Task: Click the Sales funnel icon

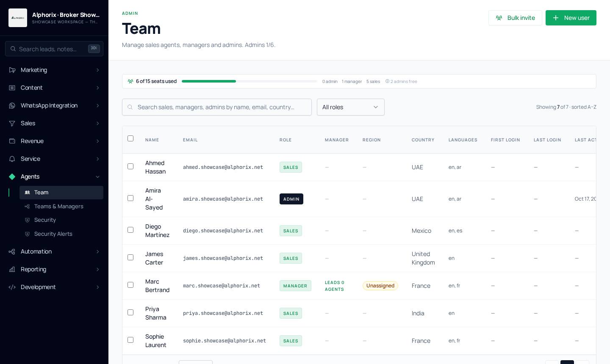Action: [12, 123]
